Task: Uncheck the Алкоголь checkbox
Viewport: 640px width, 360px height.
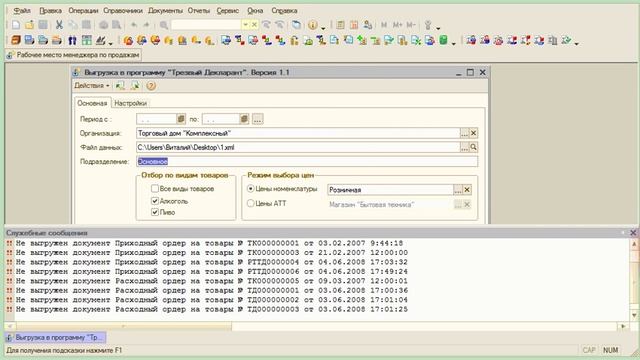Action: 155,201
